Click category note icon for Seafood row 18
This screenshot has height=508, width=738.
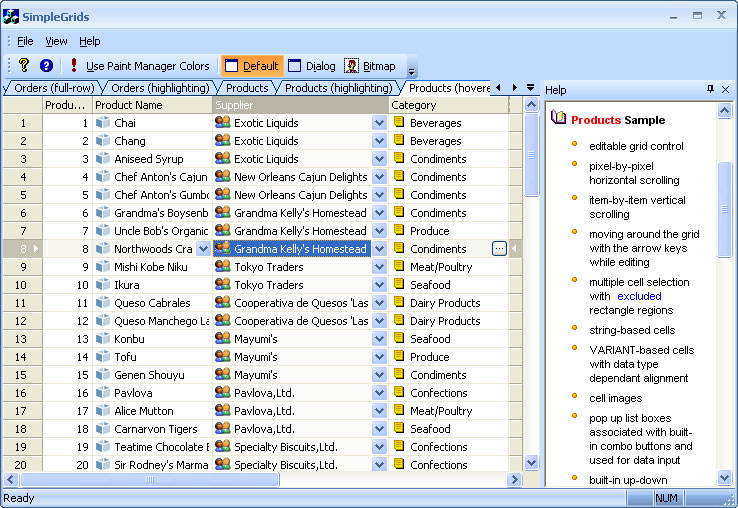point(399,428)
